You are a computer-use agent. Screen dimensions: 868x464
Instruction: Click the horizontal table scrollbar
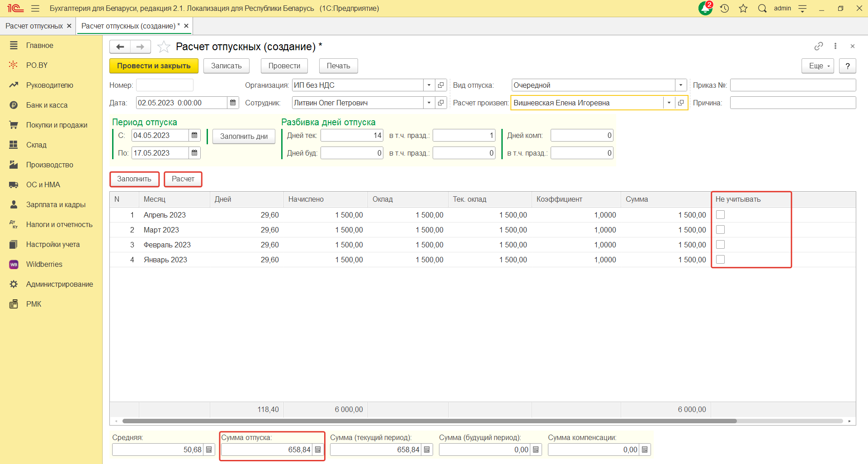[x=429, y=421]
